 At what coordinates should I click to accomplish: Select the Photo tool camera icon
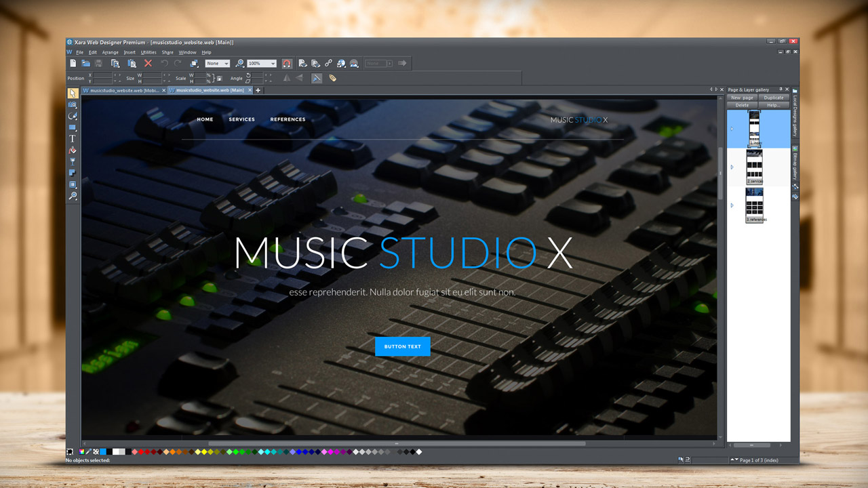click(73, 105)
